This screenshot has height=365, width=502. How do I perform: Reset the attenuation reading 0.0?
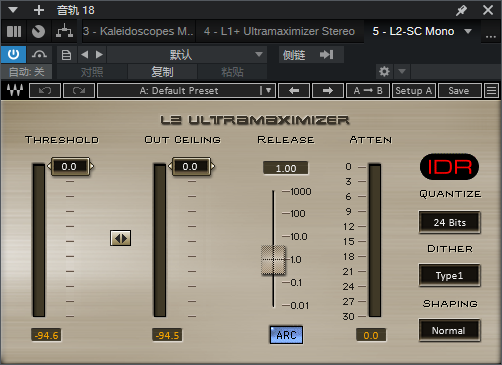pos(371,335)
